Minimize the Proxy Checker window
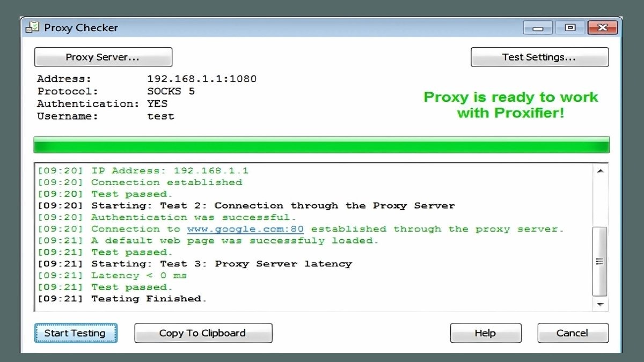 coord(538,27)
